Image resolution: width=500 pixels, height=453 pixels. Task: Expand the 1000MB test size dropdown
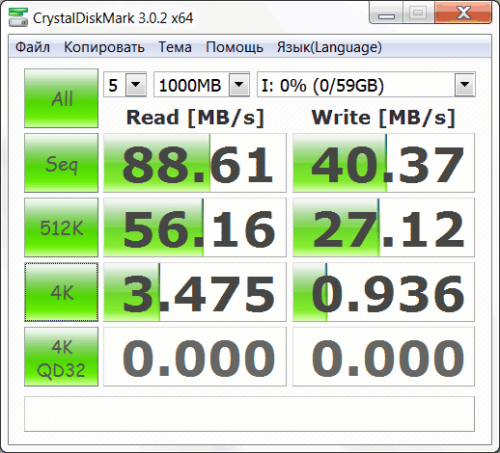(x=239, y=84)
